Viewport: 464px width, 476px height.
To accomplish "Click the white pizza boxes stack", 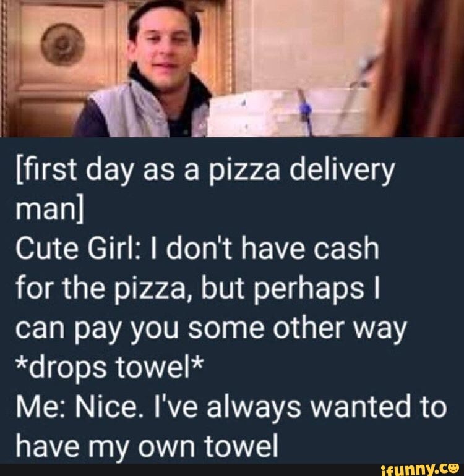I will coord(289,113).
